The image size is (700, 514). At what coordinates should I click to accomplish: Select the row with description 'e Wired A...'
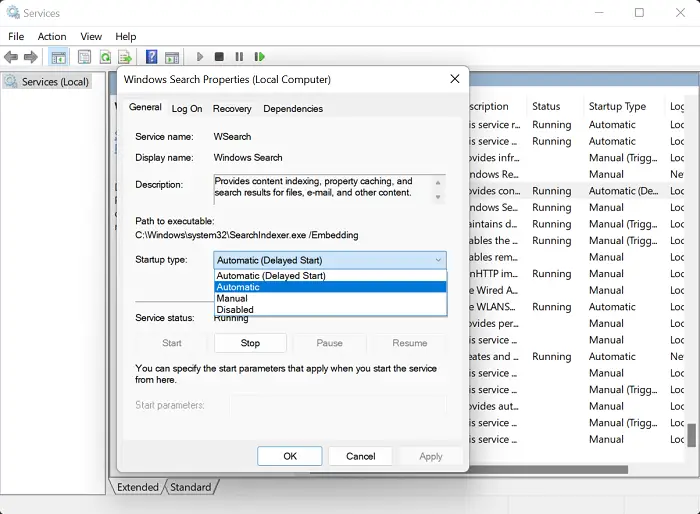[x=576, y=290]
